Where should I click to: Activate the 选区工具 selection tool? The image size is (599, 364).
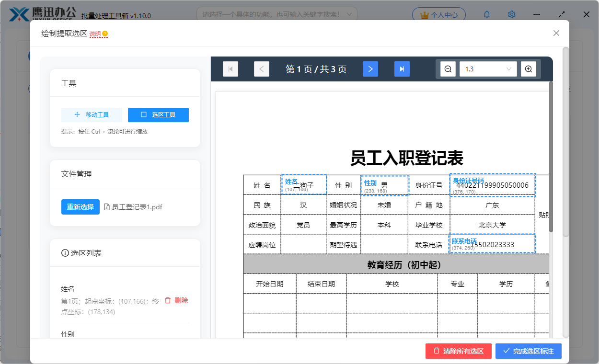click(158, 115)
